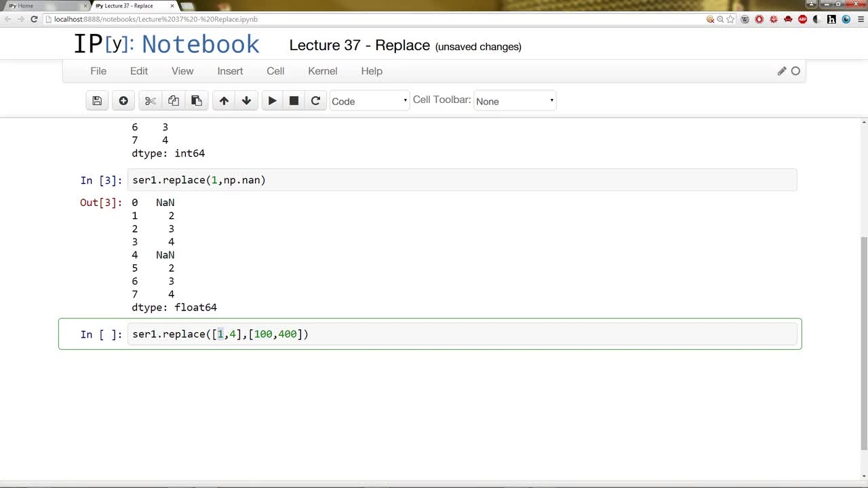
Task: Click the save notebook floppy disk icon
Action: [x=97, y=101]
